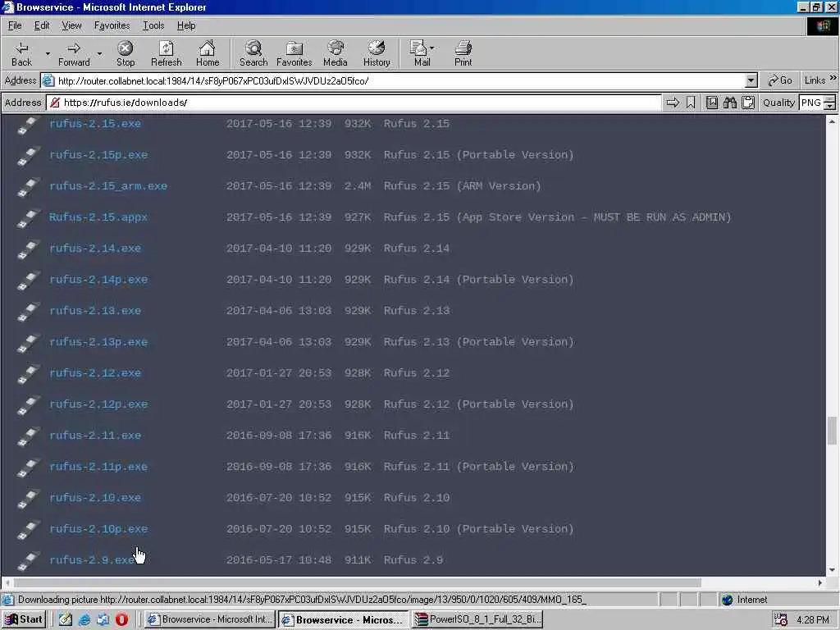Click the Forward toolbar button
Image resolution: width=840 pixels, height=630 pixels.
[x=74, y=53]
